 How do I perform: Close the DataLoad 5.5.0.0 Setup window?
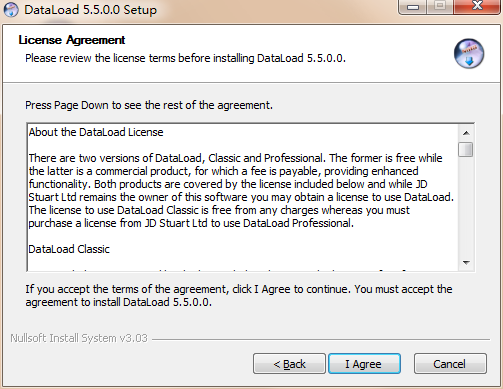477,7
